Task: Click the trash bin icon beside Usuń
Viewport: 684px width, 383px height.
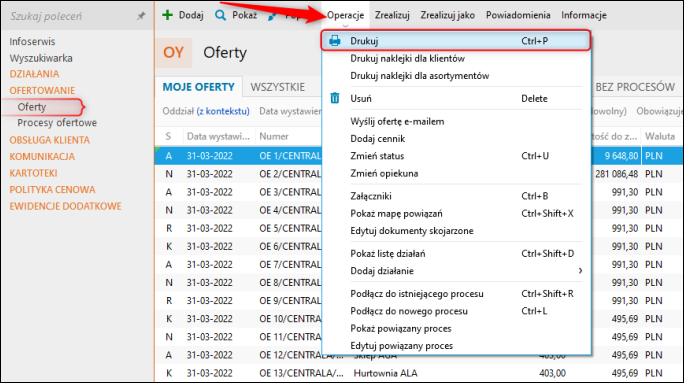Action: click(x=335, y=98)
